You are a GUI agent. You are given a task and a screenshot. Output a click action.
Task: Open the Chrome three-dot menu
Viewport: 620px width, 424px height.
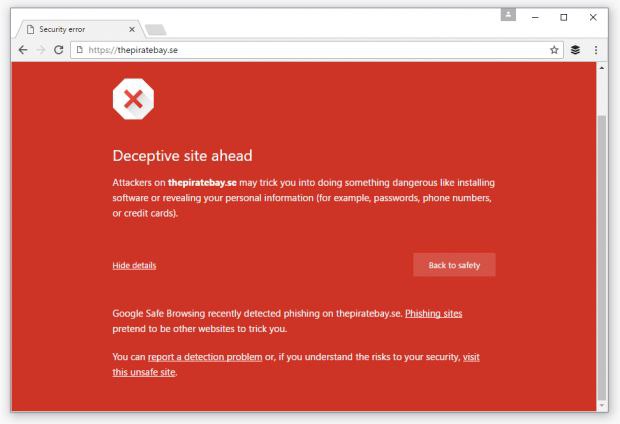(595, 50)
